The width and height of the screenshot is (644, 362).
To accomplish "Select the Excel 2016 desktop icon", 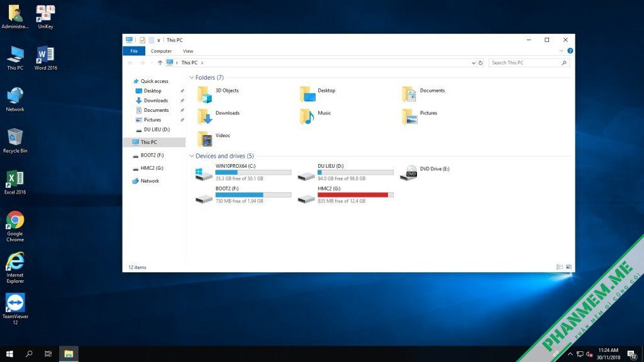I will (15, 182).
